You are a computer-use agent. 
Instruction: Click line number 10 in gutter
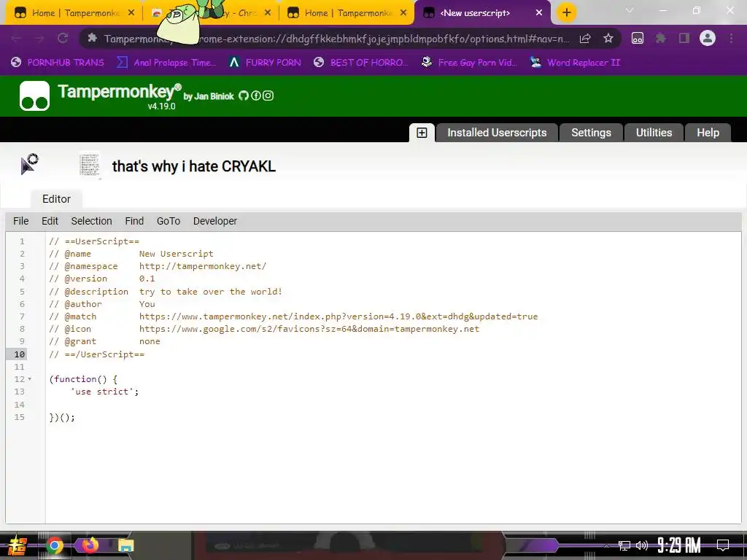(x=20, y=354)
